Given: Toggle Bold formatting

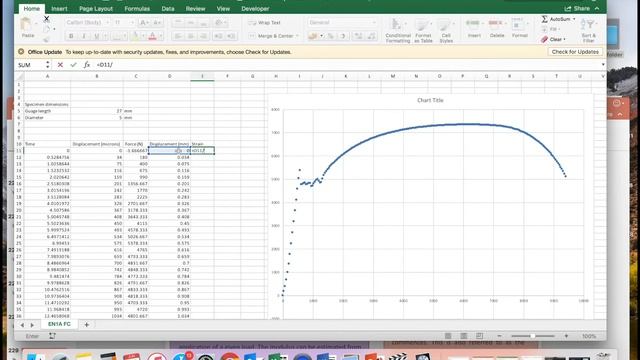Looking at the screenshot, I should pyautogui.click(x=71, y=36).
